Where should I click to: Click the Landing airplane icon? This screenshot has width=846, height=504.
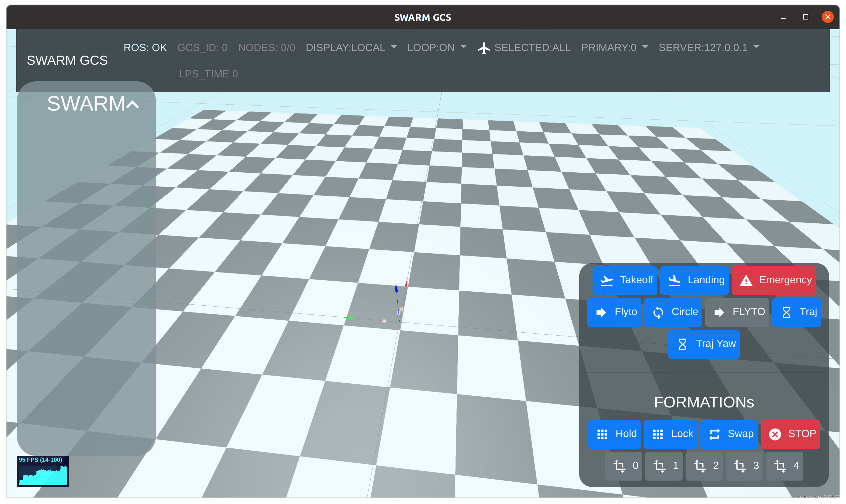point(674,281)
